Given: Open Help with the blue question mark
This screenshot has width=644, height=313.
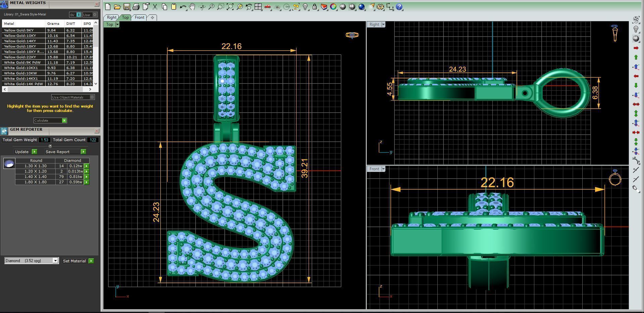Looking at the screenshot, I should 399,7.
